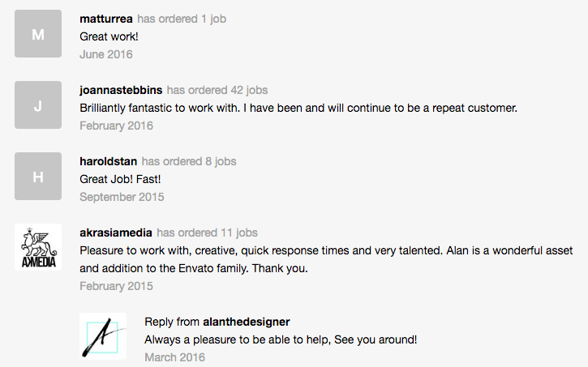Click the gray J avatar for joannastebbins
This screenshot has width=588, height=367.
pos(38,105)
